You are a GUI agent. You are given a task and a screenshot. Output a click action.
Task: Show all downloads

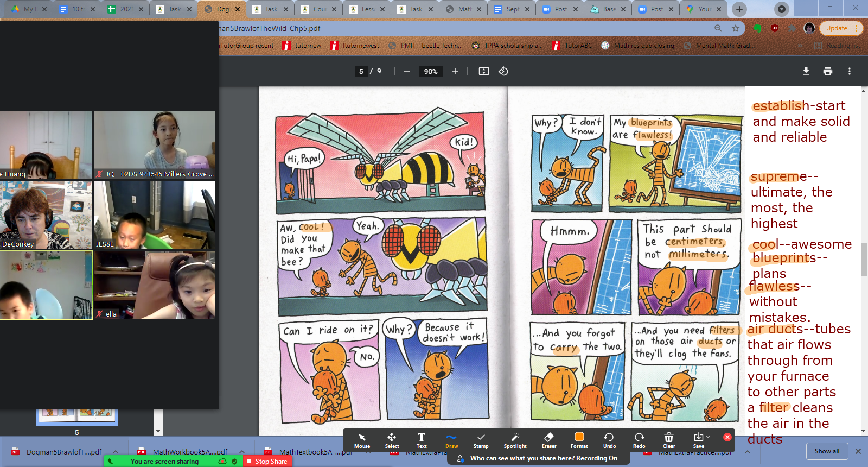tap(827, 451)
